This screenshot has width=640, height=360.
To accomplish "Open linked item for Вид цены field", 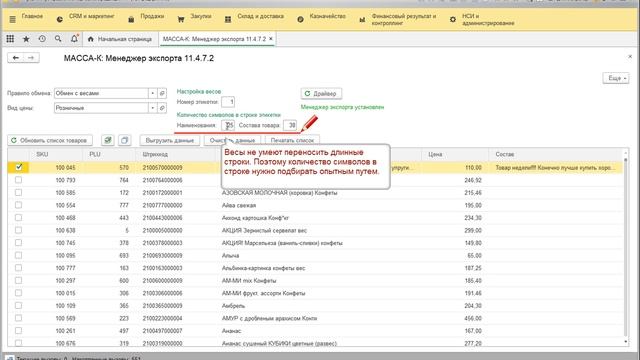I will pos(162,108).
